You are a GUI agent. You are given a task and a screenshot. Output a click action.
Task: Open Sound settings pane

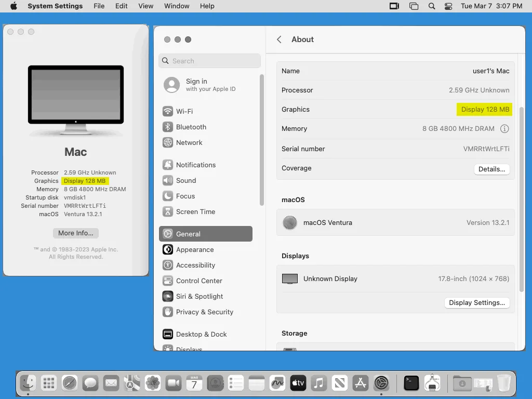[x=186, y=180]
